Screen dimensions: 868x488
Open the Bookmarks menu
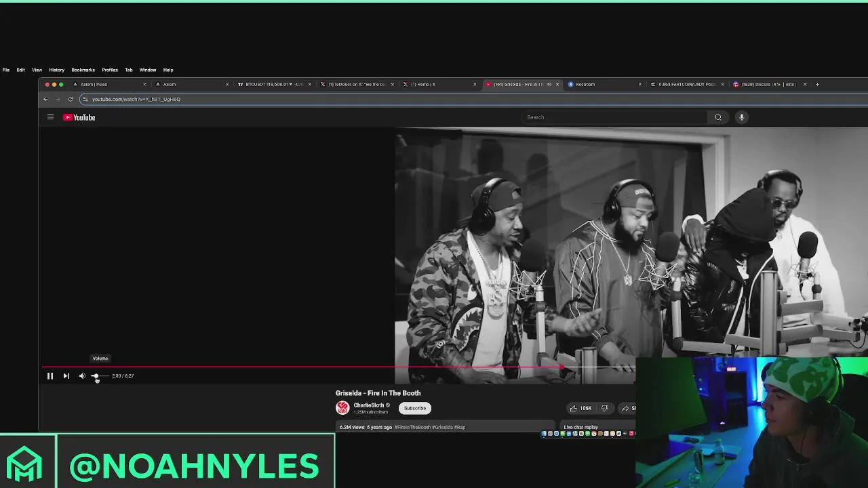point(83,70)
